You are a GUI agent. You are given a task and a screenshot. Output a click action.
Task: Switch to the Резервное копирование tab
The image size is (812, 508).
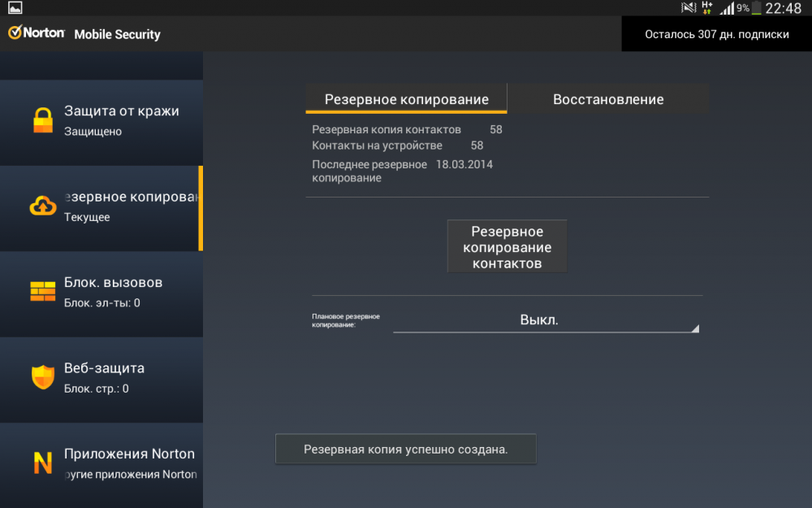[x=406, y=99]
